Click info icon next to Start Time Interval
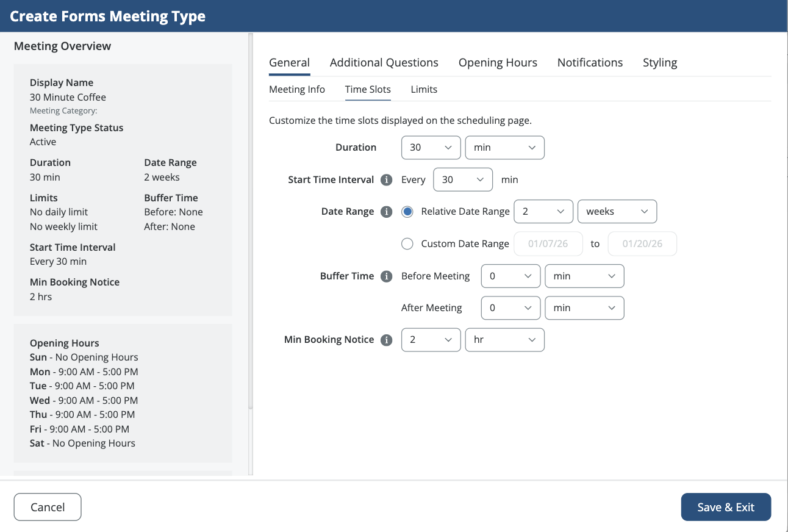788x532 pixels. pyautogui.click(x=386, y=180)
